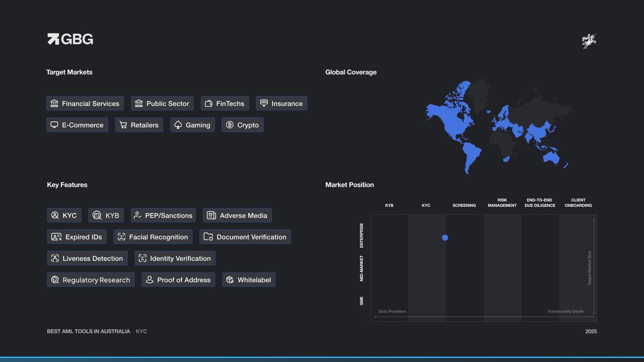Image resolution: width=644 pixels, height=362 pixels.
Task: Click the Key Features heading
Action: coord(67,185)
